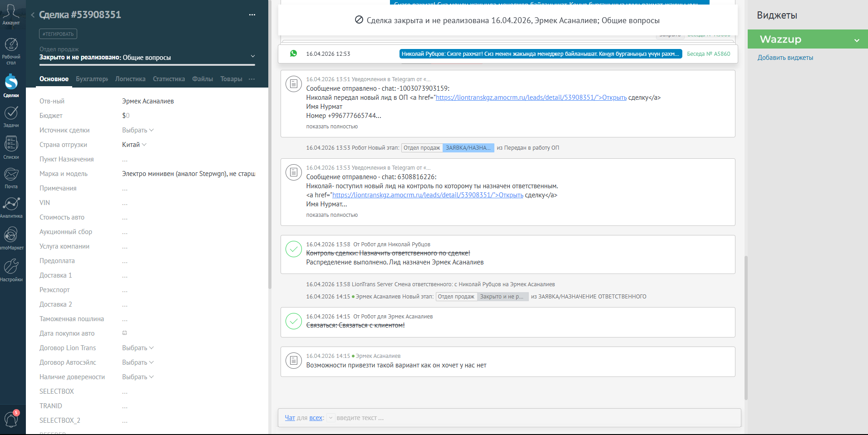This screenshot has height=435, width=868.
Task: Click Добавить виджеты link
Action: 785,58
